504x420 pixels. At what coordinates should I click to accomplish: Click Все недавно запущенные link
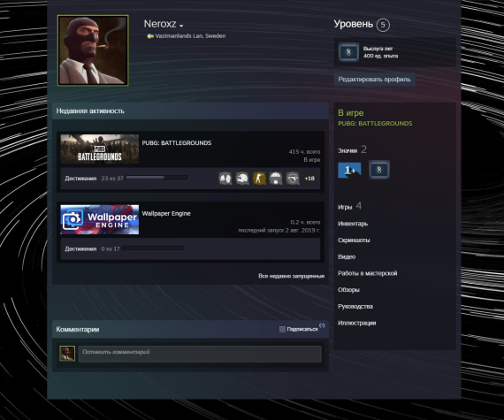click(291, 276)
